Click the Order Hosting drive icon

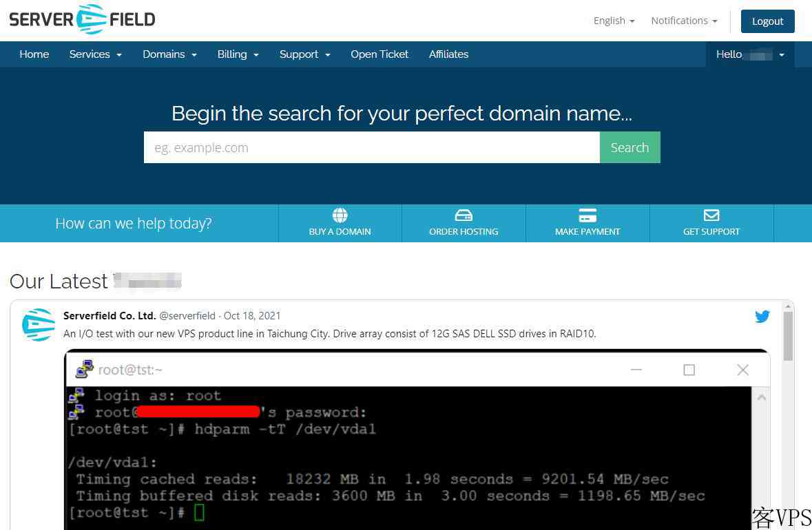(464, 215)
